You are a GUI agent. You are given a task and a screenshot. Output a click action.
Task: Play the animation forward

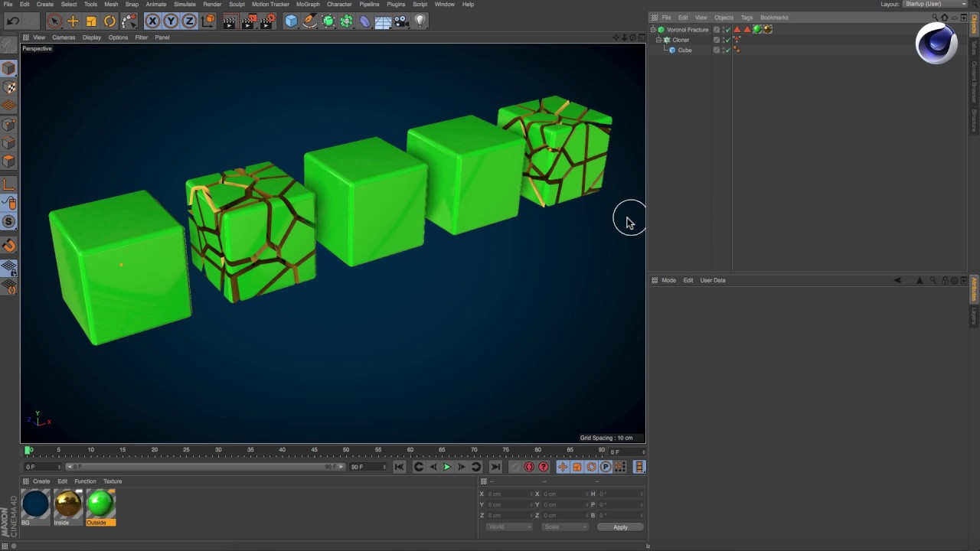tap(447, 467)
